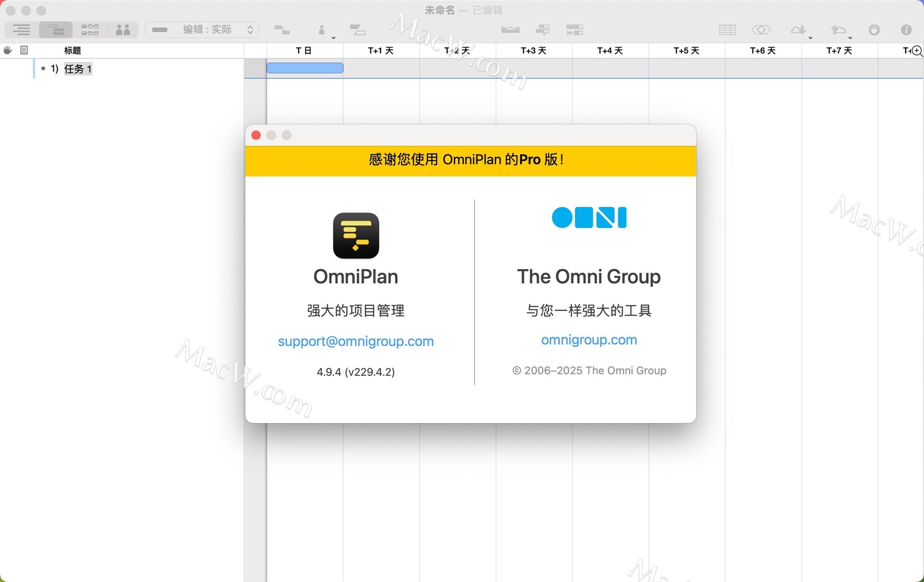Screen dimensions: 924x582
Task: Open the assign resource dropdown arrow
Action: click(334, 38)
